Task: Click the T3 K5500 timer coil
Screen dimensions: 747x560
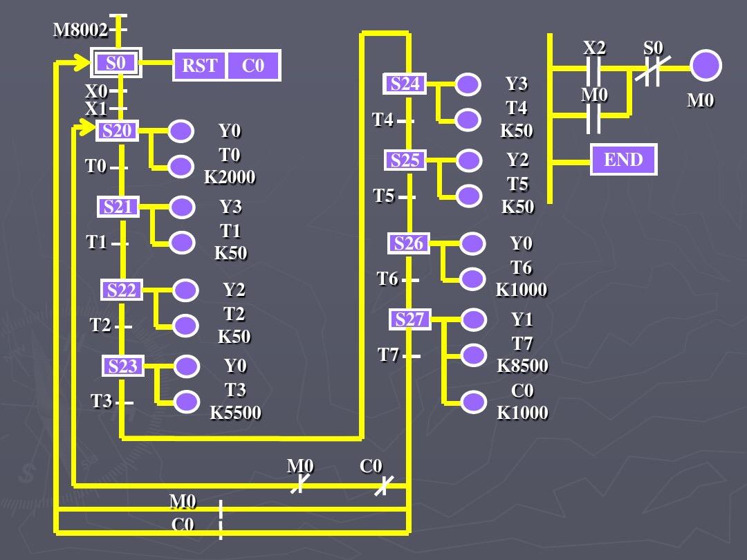Action: (186, 402)
